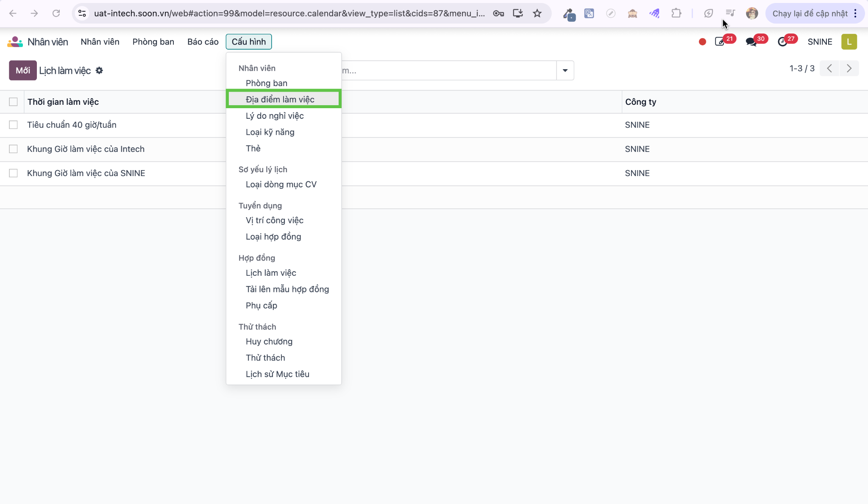This screenshot has width=868, height=504.
Task: Select Địa điểm làm việc menu entry
Action: [284, 99]
